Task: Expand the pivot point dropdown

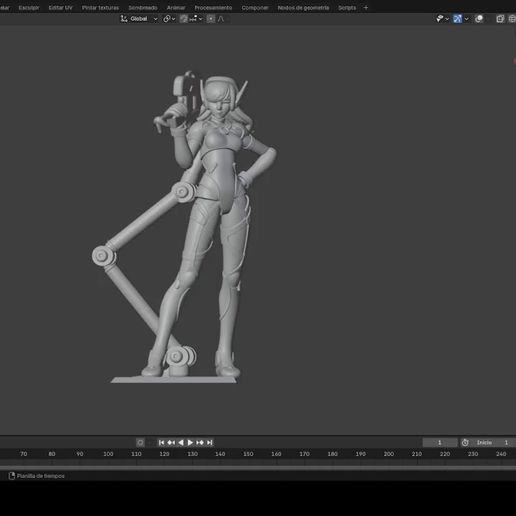Action: 169,19
